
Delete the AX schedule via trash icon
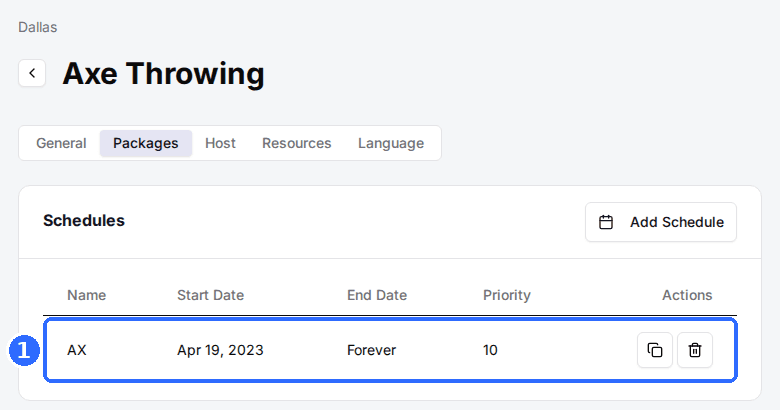click(x=695, y=350)
